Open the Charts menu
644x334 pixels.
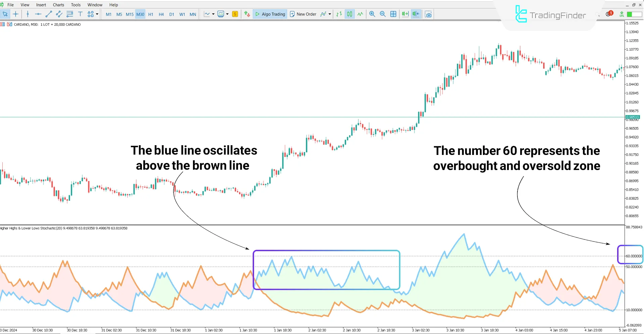click(58, 5)
